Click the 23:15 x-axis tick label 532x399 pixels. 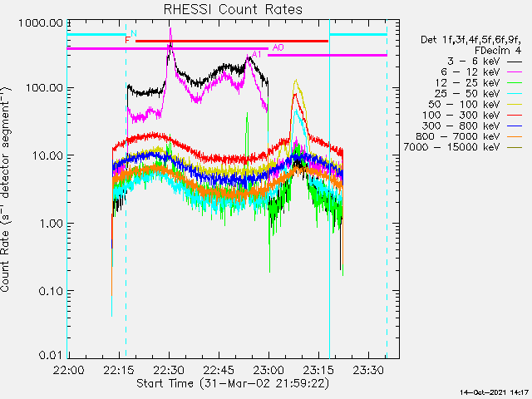point(318,370)
